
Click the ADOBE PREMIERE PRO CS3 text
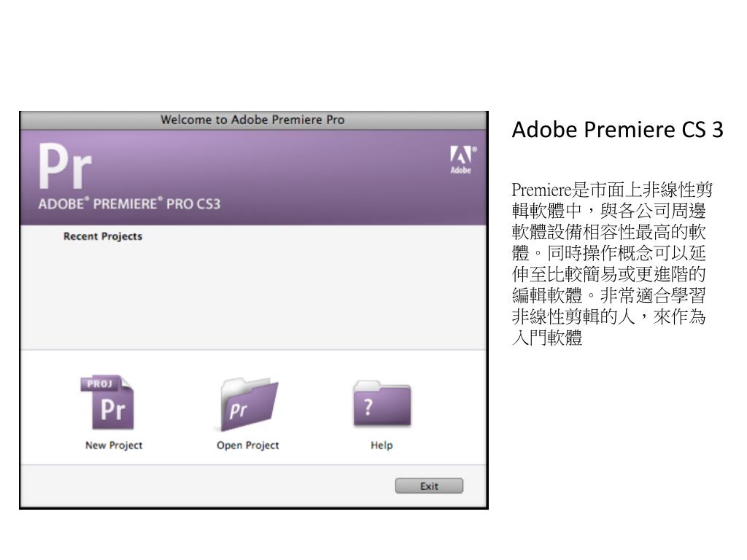130,204
